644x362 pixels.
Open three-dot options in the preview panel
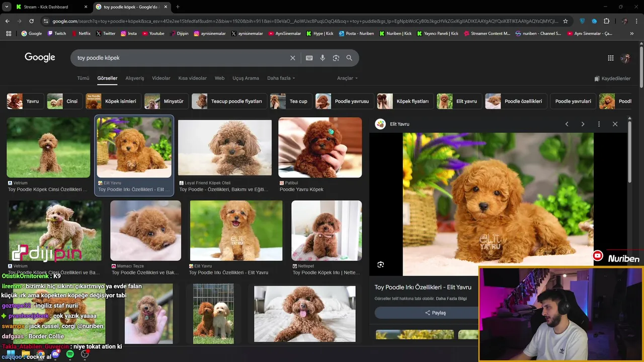599,124
